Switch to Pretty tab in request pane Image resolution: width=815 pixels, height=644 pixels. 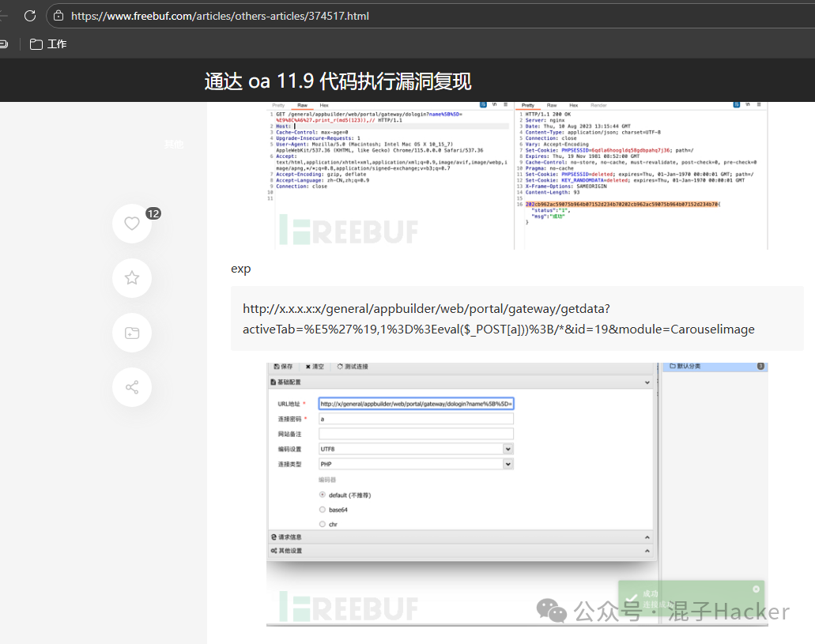click(278, 106)
